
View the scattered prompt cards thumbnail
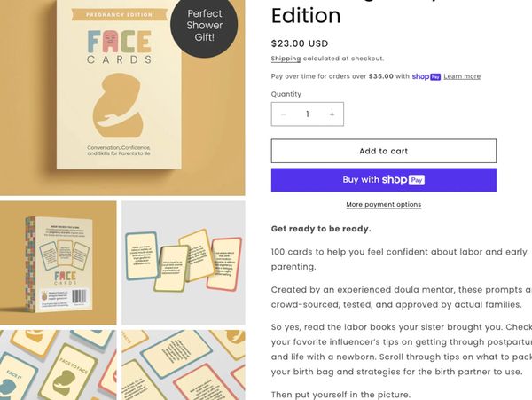(x=184, y=365)
